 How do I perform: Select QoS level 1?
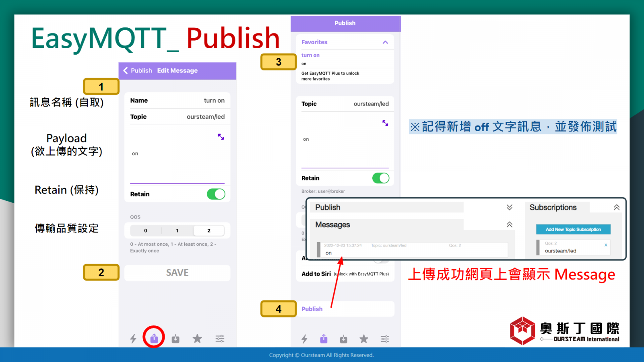(177, 230)
